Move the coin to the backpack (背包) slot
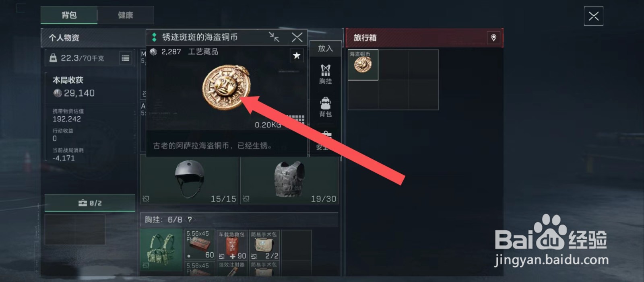This screenshot has width=644, height=282. tap(325, 107)
